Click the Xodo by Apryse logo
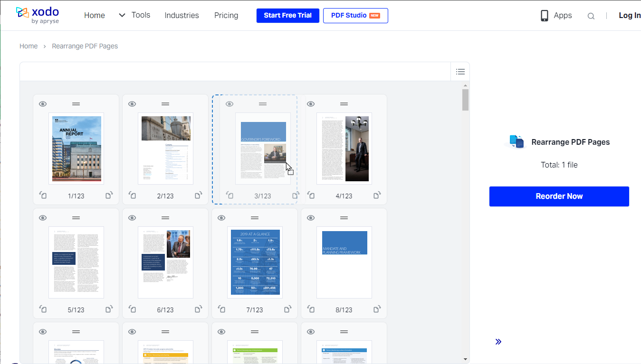The image size is (641, 364). [37, 15]
